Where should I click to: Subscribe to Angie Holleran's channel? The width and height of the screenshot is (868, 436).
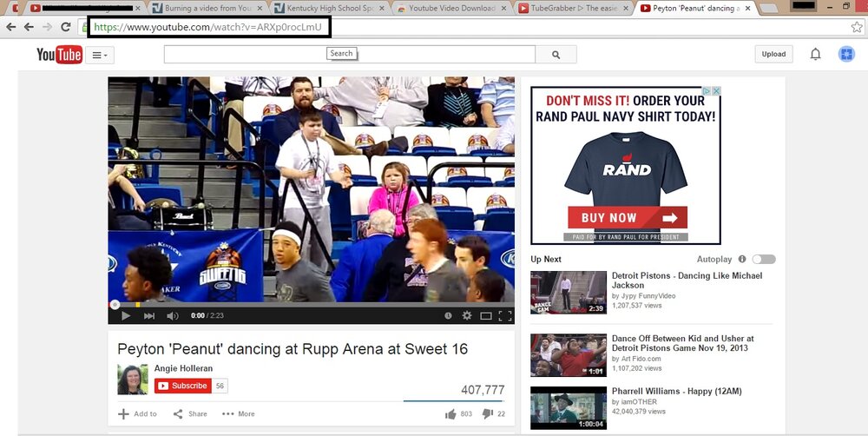point(182,386)
